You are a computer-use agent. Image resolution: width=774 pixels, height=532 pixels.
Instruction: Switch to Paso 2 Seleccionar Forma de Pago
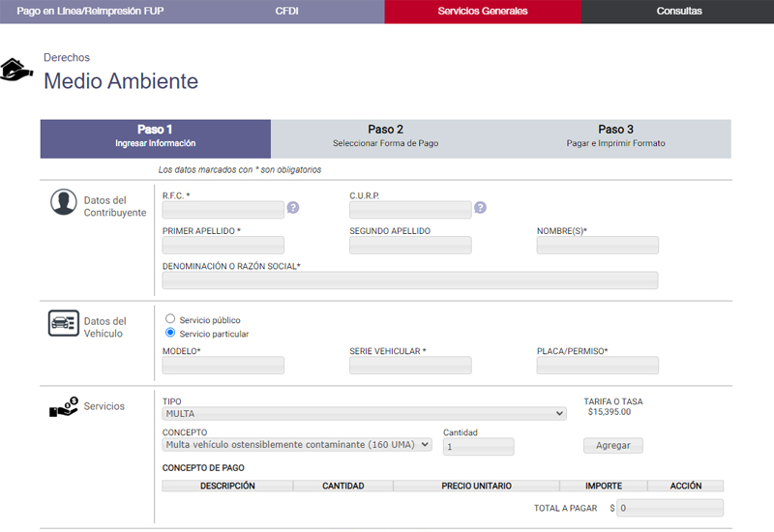[x=385, y=136]
